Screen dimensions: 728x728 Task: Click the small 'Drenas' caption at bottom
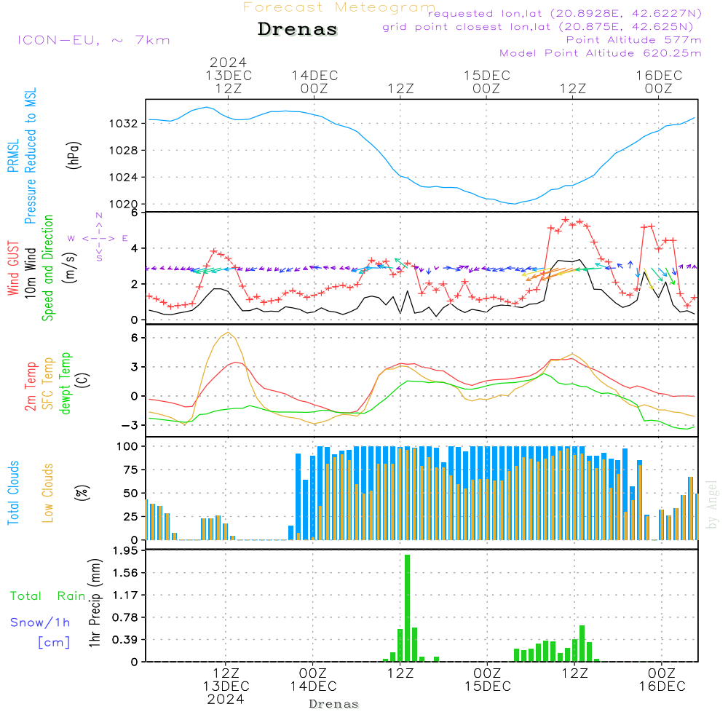(x=334, y=704)
